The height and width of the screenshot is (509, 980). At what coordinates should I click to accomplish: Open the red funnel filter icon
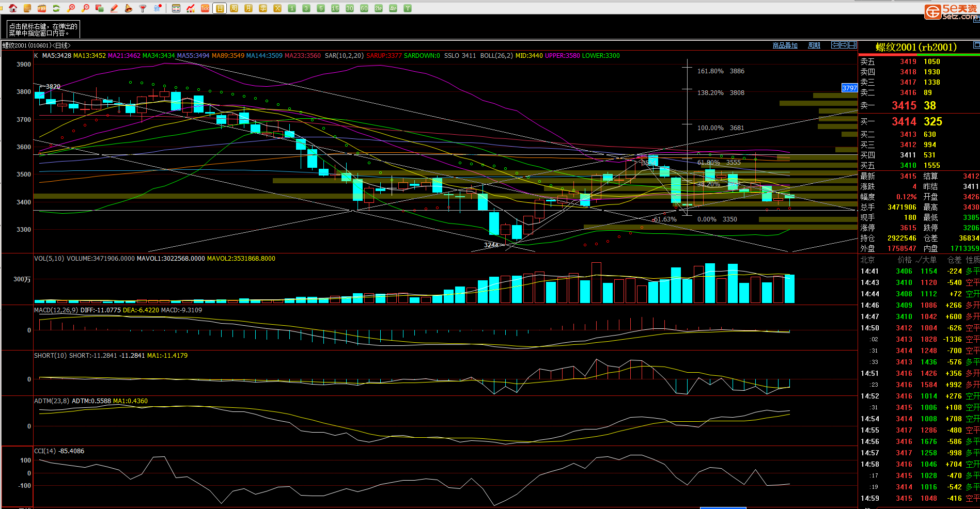(143, 8)
